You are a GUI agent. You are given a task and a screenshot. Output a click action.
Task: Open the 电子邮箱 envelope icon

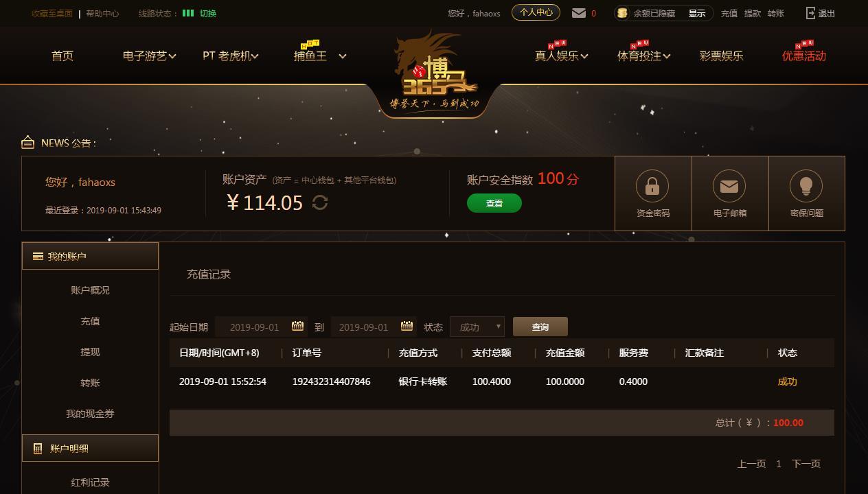[729, 186]
